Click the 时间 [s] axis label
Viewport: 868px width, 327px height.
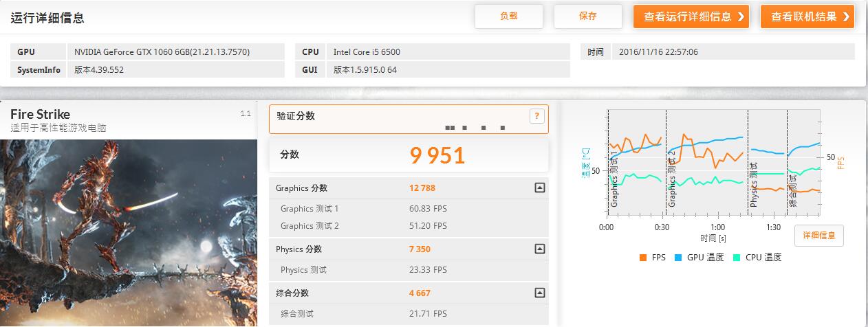point(713,238)
